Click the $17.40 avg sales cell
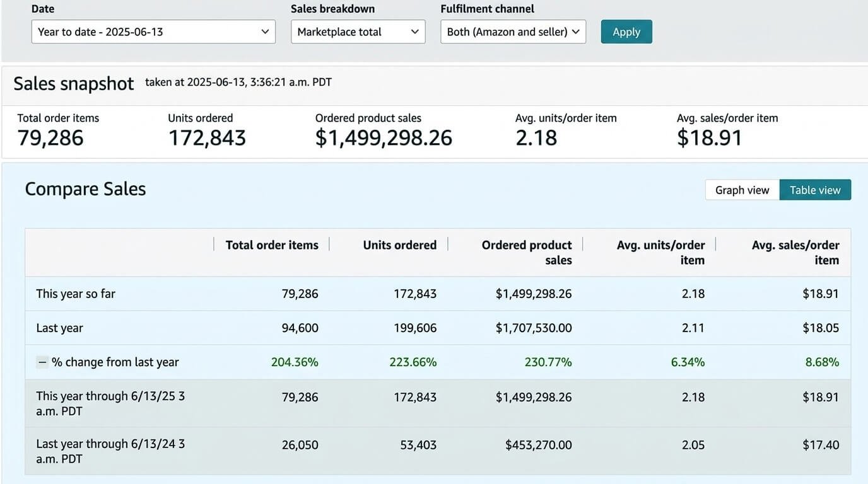The image size is (868, 484). 821,445
